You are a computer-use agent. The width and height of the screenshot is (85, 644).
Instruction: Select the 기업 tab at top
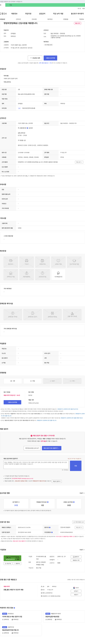point(11,5)
